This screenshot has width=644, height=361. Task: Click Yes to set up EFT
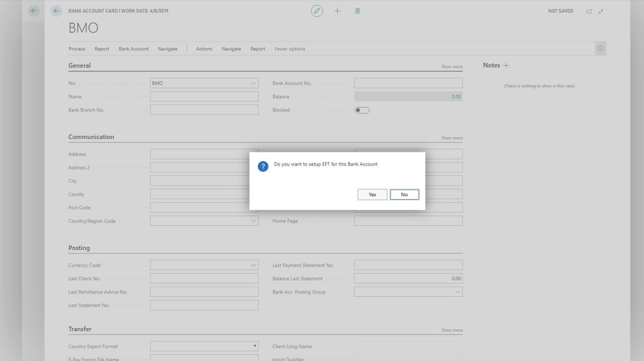click(372, 195)
